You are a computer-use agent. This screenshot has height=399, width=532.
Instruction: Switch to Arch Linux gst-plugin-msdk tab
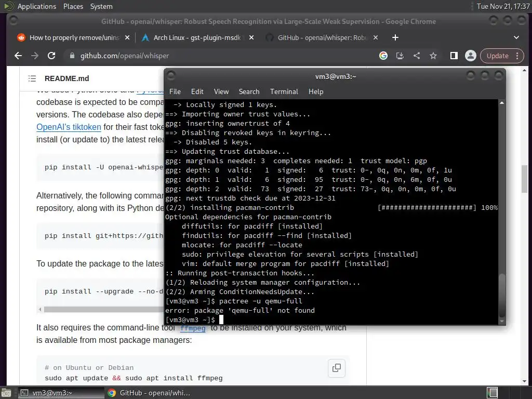198,37
